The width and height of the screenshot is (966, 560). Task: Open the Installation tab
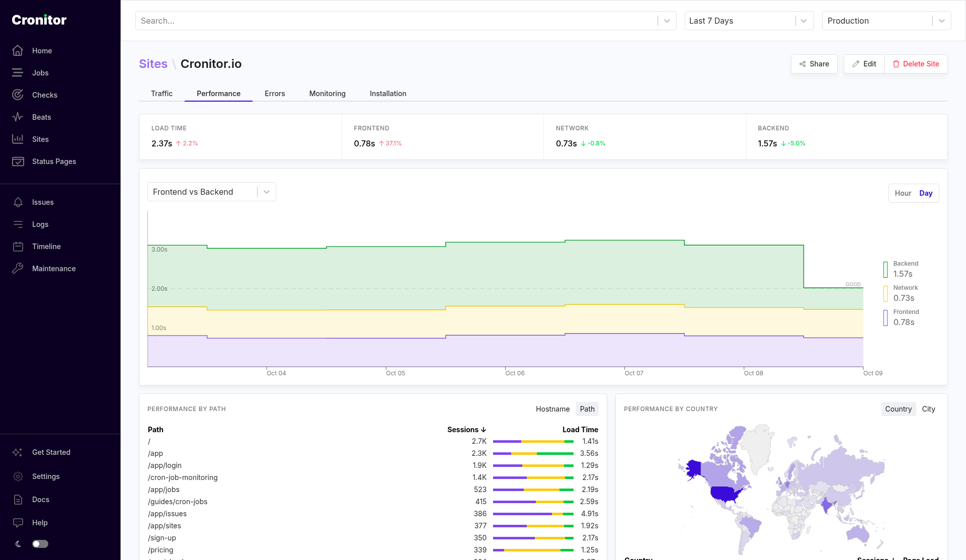388,94
